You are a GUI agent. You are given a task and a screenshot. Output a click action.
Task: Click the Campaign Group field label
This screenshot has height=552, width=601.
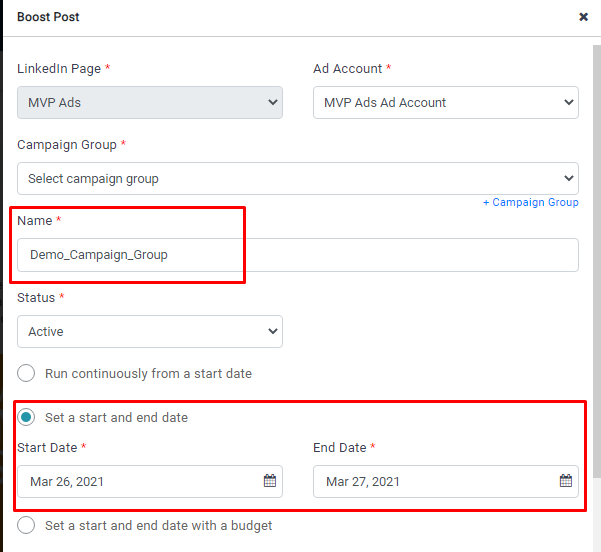tap(66, 144)
